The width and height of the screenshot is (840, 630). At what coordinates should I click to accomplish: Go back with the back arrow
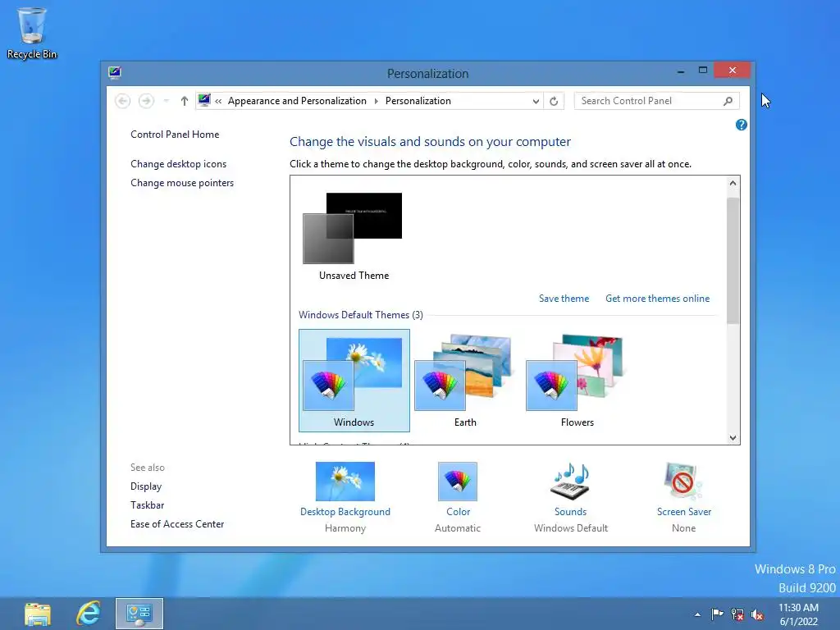(123, 101)
